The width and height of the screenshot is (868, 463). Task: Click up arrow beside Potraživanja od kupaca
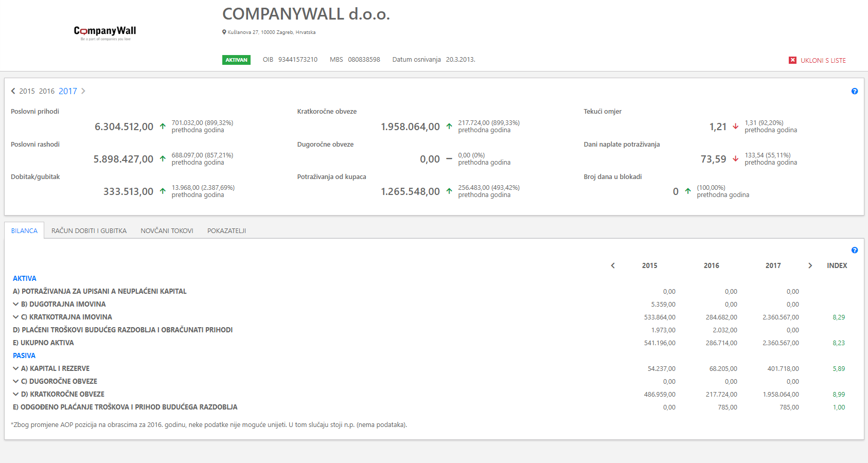click(x=449, y=191)
